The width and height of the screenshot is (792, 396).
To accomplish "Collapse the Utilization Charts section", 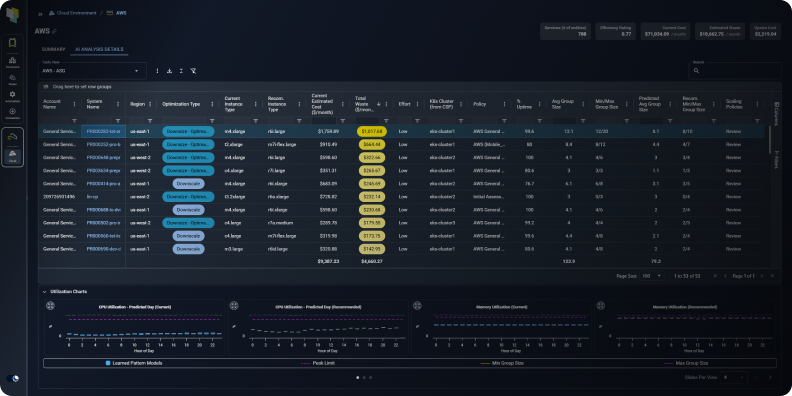I will [x=44, y=291].
